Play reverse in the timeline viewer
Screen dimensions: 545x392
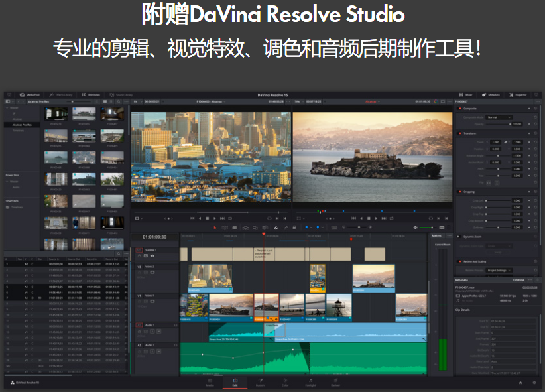[x=361, y=218]
